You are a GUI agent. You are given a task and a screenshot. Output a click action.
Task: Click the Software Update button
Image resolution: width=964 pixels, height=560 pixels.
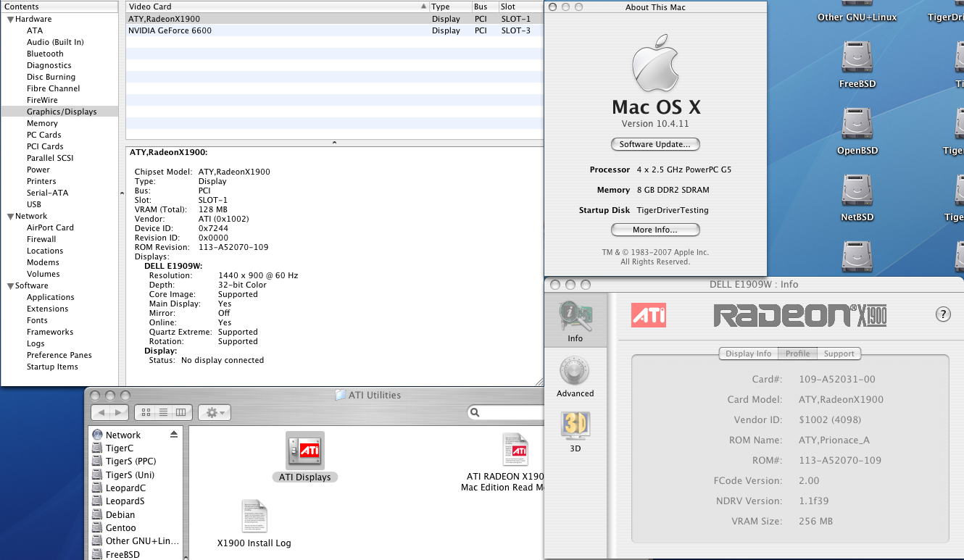pyautogui.click(x=655, y=144)
